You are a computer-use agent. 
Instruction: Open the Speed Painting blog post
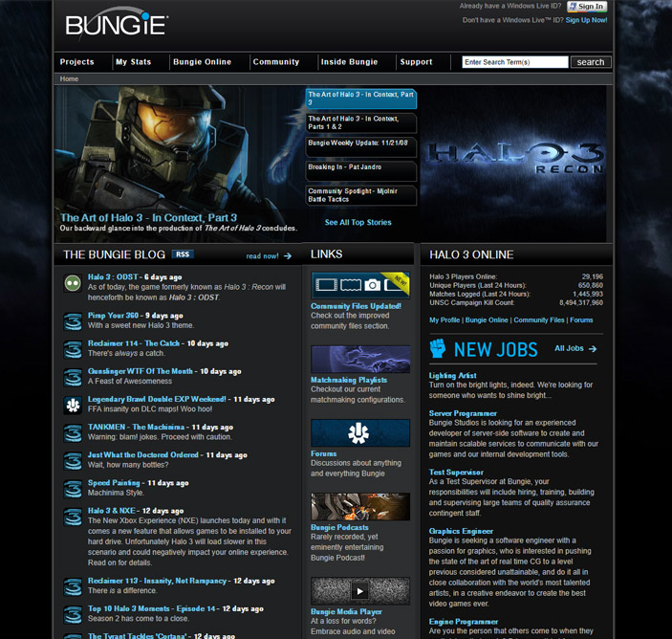coord(114,482)
